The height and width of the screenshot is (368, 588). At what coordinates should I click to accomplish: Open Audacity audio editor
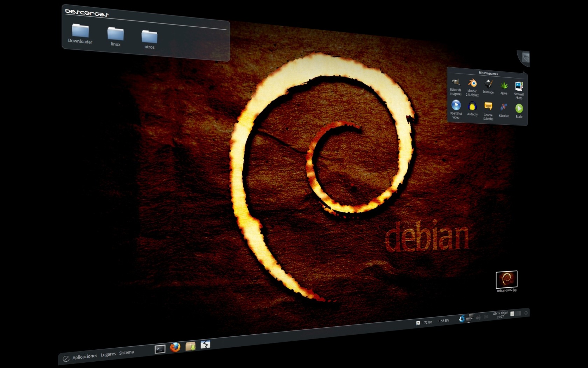472,109
